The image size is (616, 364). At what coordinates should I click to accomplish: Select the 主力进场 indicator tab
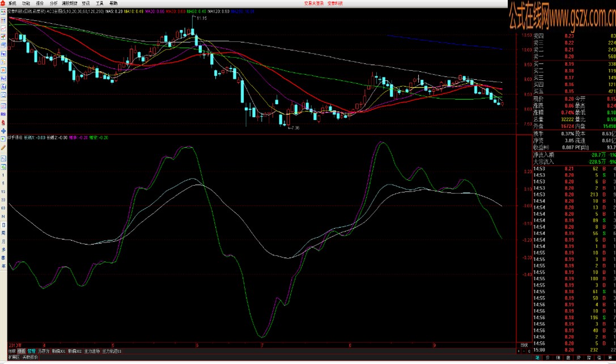coord(92,352)
